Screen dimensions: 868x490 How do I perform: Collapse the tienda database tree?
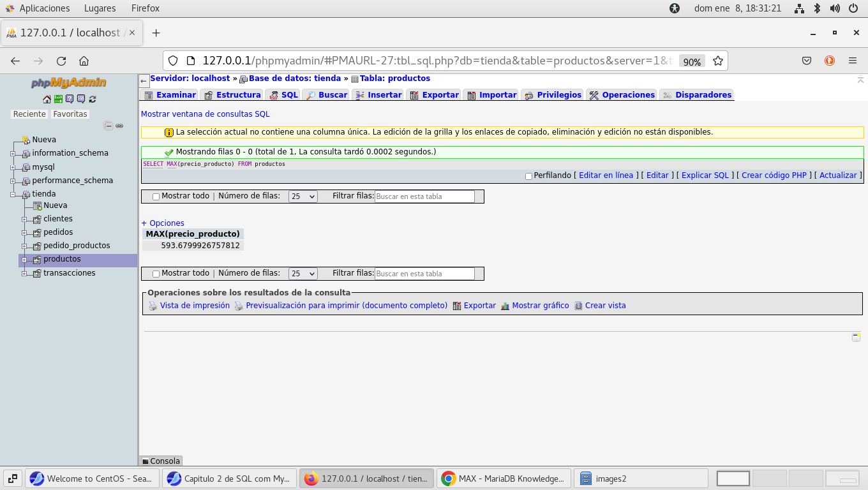[x=13, y=195]
